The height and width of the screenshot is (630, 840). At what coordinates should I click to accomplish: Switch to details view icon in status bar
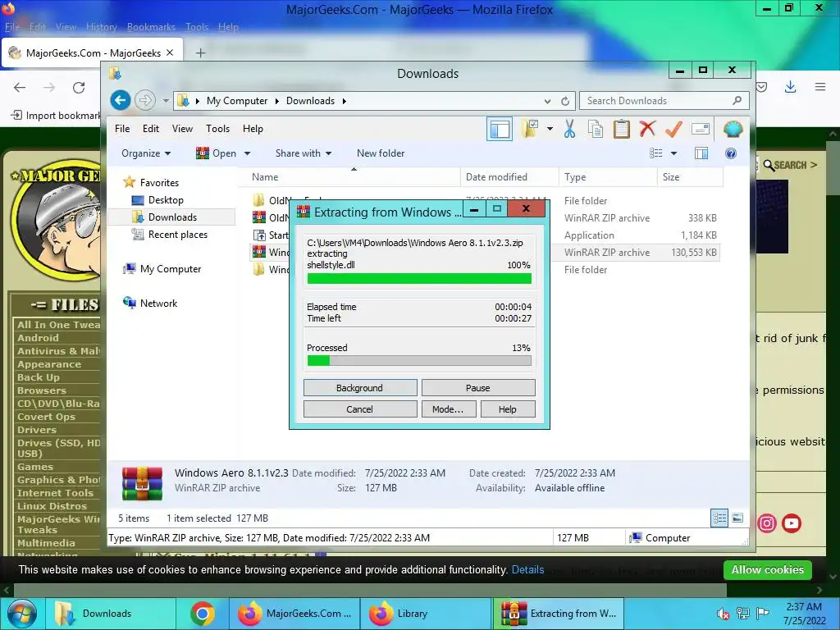pyautogui.click(x=719, y=518)
